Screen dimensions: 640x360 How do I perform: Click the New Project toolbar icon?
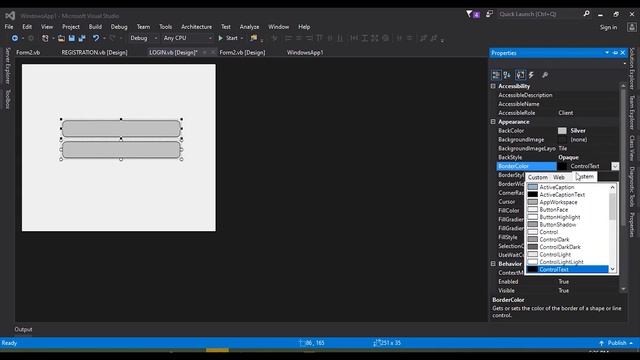[45, 38]
